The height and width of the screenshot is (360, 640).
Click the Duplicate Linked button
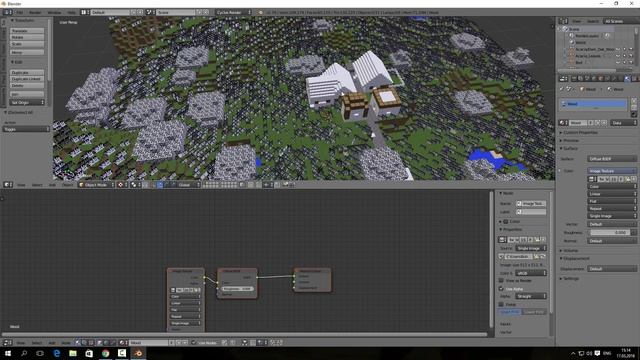coord(27,79)
